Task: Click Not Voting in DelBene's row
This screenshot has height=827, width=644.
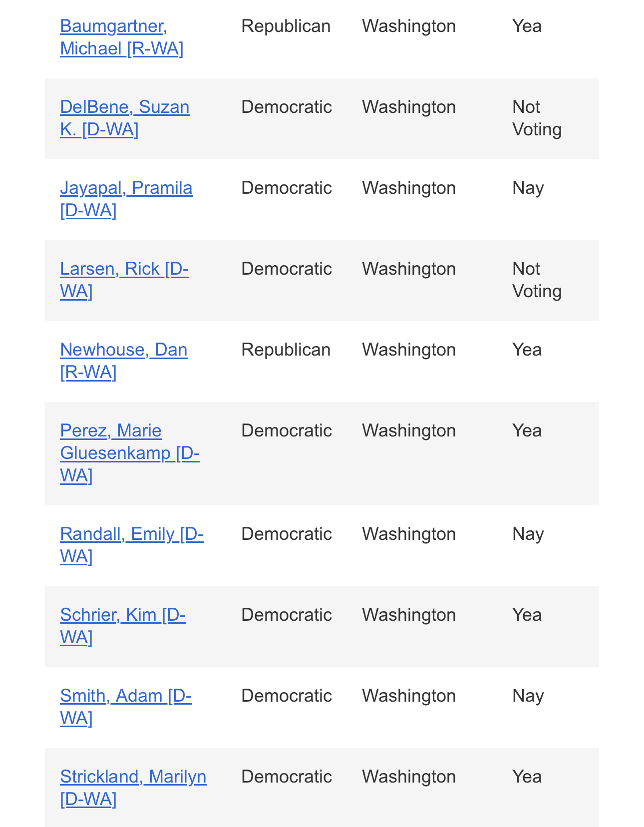Action: pyautogui.click(x=537, y=118)
